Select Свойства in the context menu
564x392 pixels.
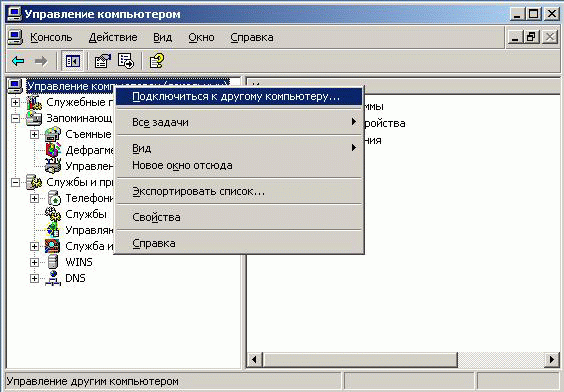tap(239, 217)
